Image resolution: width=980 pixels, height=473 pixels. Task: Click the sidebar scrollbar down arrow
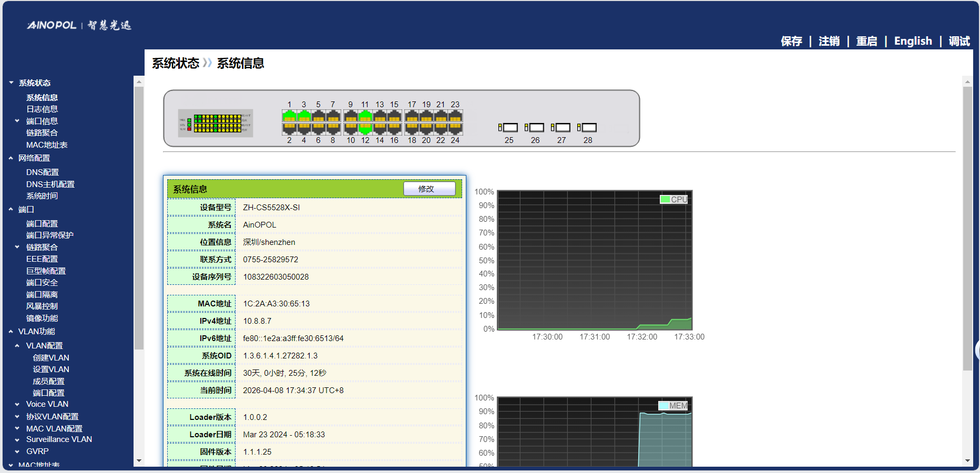(x=139, y=461)
